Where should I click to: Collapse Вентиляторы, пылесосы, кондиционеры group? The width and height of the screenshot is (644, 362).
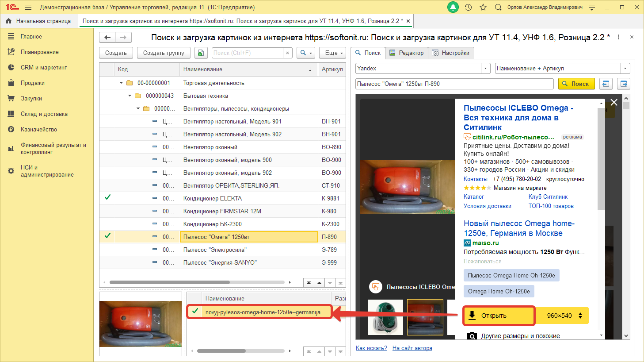coord(138,108)
